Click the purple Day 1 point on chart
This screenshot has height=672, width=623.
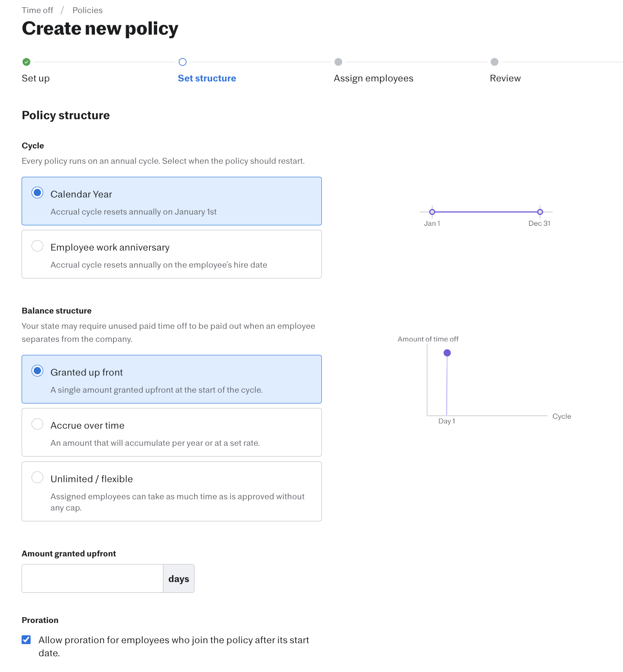tap(447, 353)
